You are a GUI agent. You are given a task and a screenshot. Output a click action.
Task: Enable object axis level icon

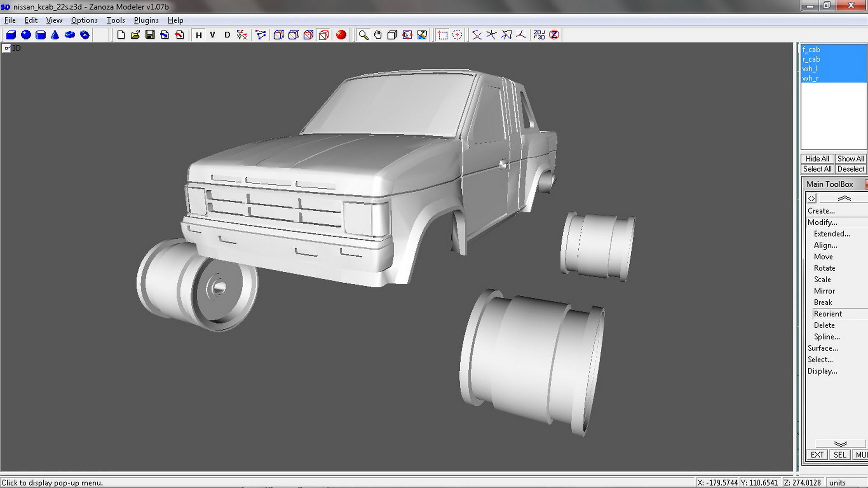pos(521,35)
